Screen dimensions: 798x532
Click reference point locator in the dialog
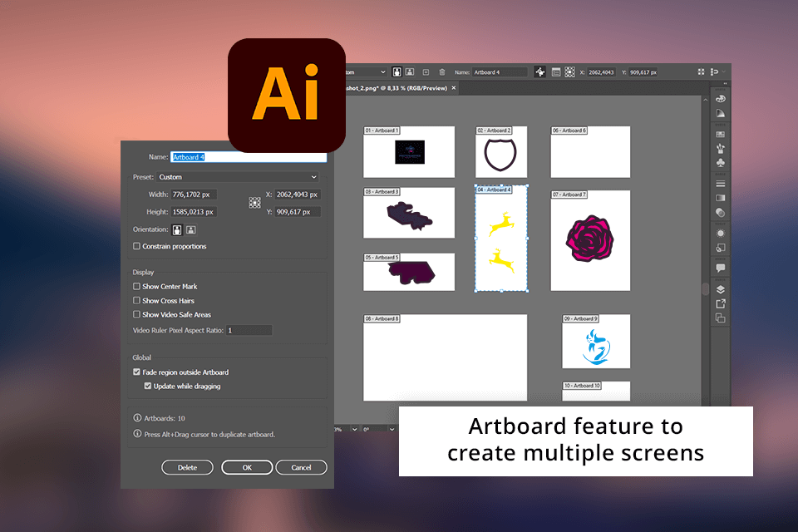coord(254,203)
